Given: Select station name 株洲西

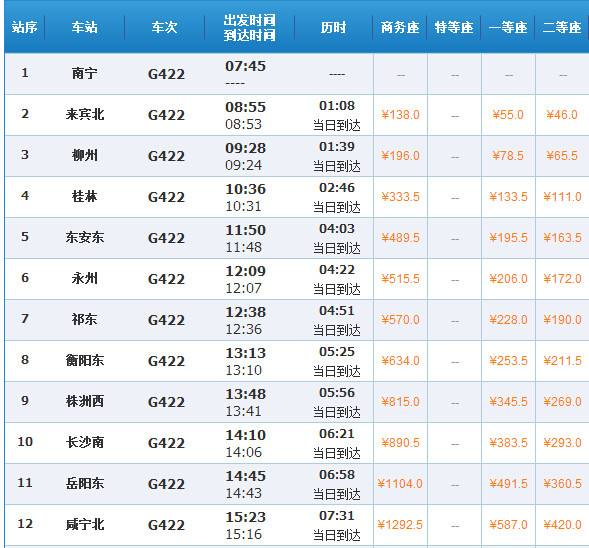Looking at the screenshot, I should coord(85,401).
